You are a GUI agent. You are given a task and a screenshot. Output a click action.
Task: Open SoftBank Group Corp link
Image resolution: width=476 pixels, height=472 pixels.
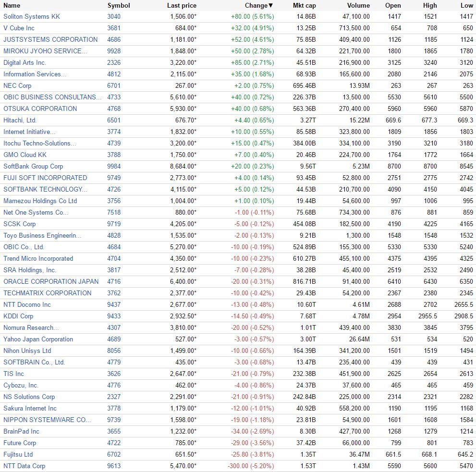tap(33, 166)
